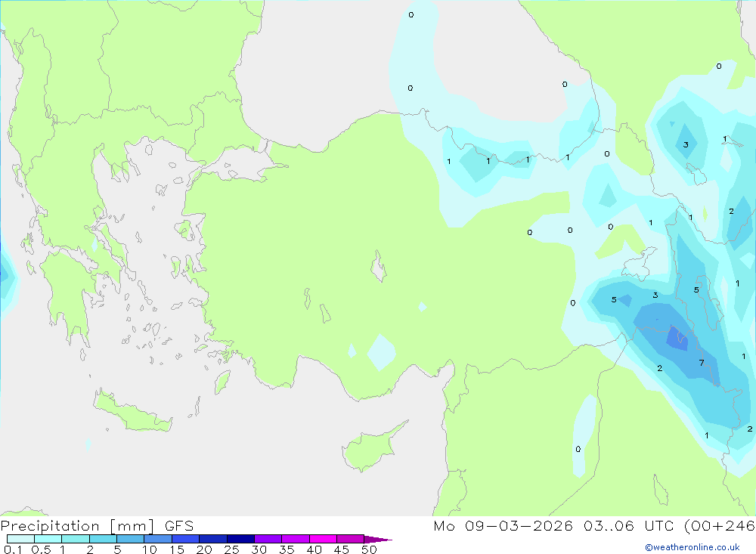Select the 35–40 mm violet legend swatch

(295, 539)
